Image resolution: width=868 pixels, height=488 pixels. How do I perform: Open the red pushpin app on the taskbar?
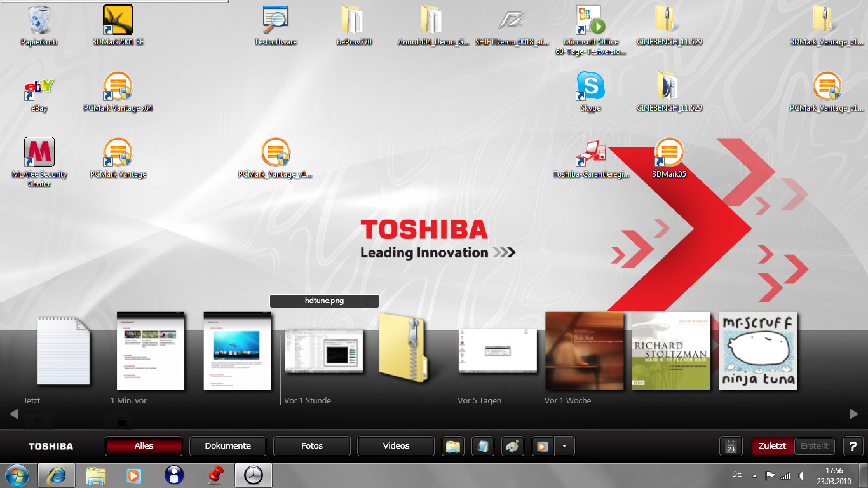(215, 475)
